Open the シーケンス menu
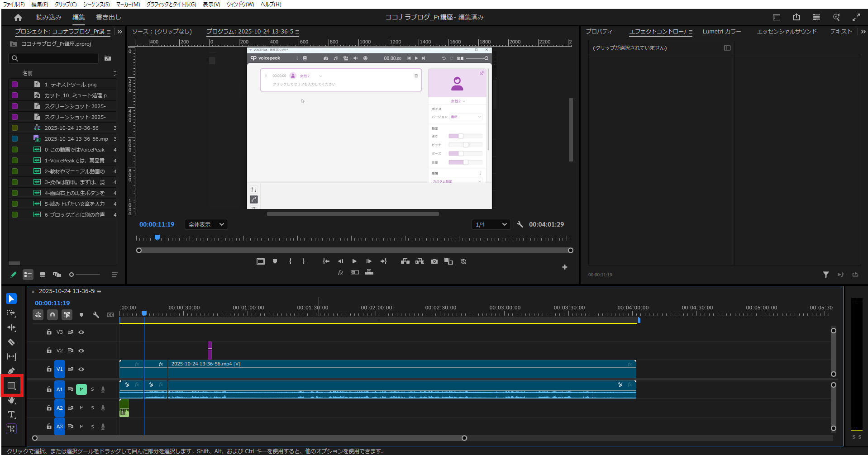Viewport: 868px width, 455px height. pos(96,5)
